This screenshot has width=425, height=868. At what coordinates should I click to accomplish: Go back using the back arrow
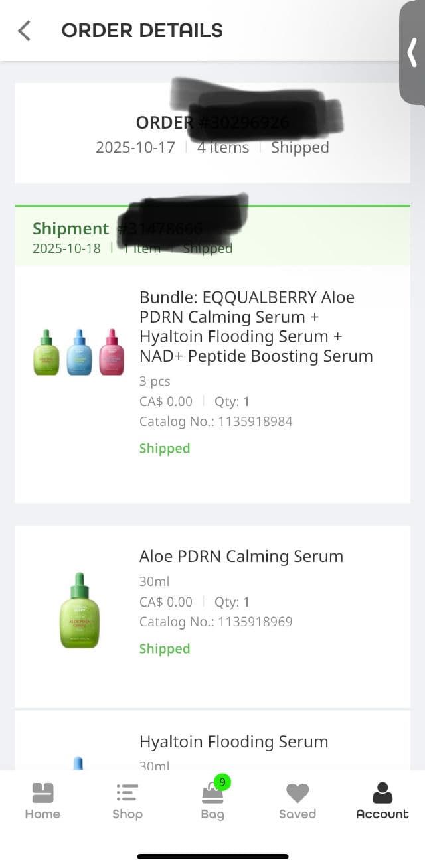25,31
